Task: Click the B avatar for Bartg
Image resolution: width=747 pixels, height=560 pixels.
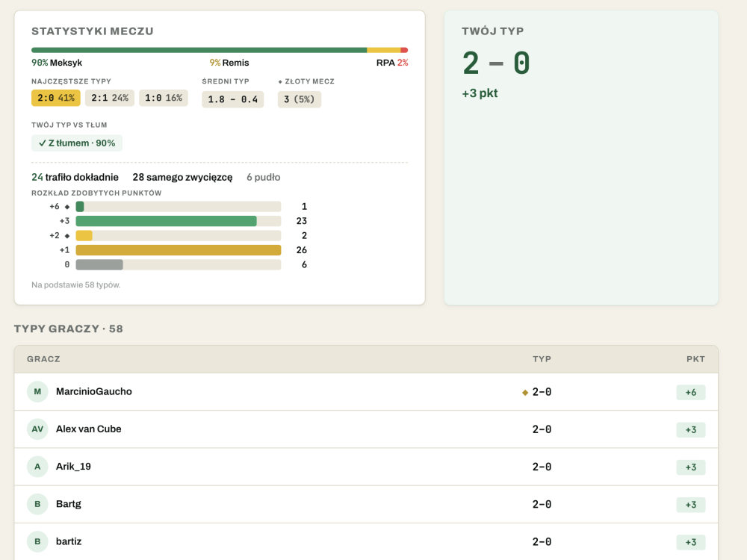Action: [x=37, y=504]
